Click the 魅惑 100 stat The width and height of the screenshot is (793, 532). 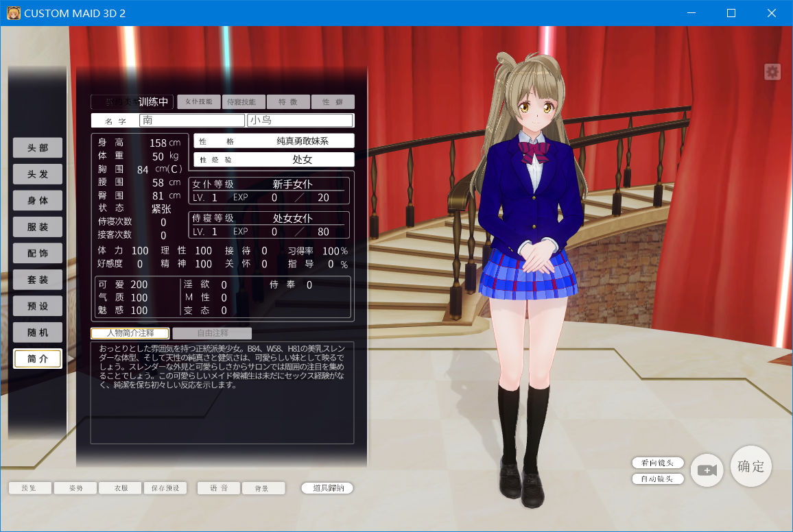point(123,310)
